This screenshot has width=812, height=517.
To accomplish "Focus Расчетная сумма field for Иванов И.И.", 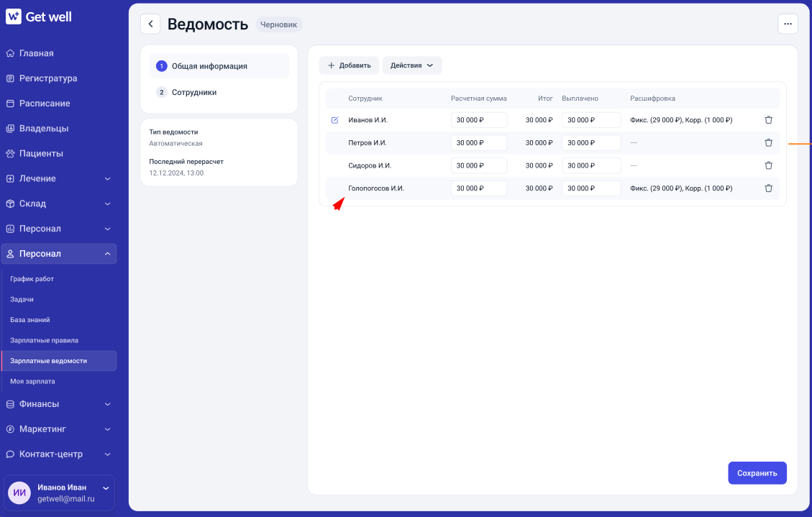I will point(478,120).
